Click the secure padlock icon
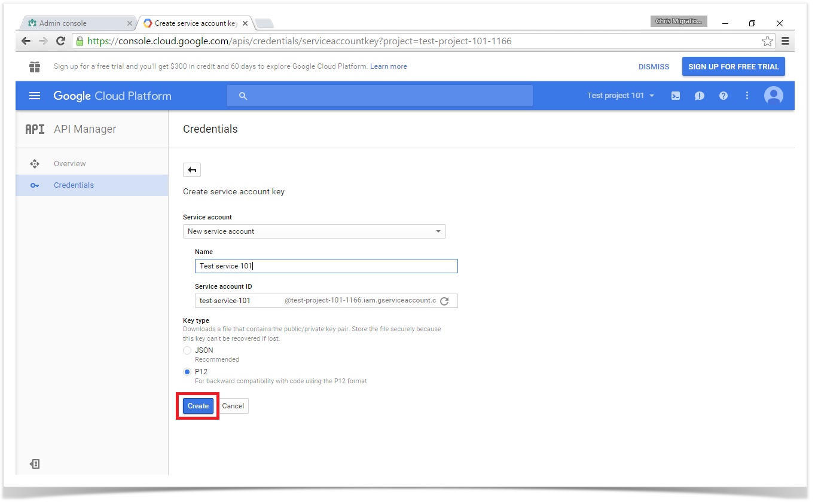Image resolution: width=815 pixels, height=504 pixels. (x=80, y=41)
